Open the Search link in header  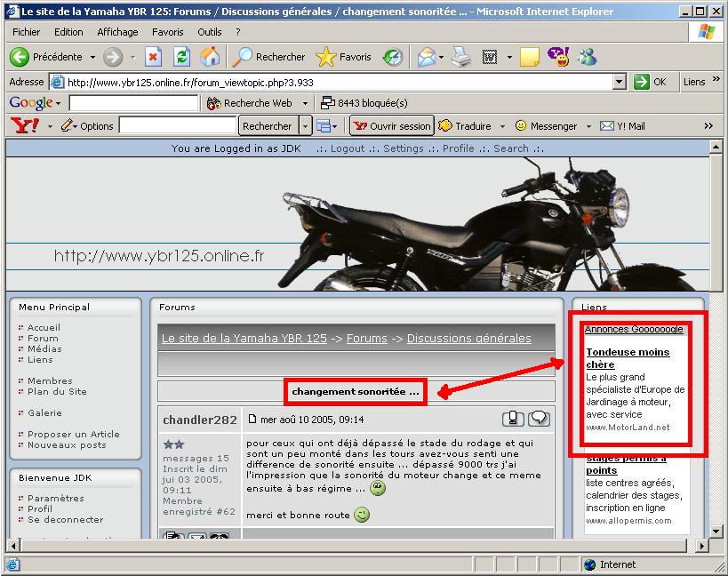click(511, 148)
